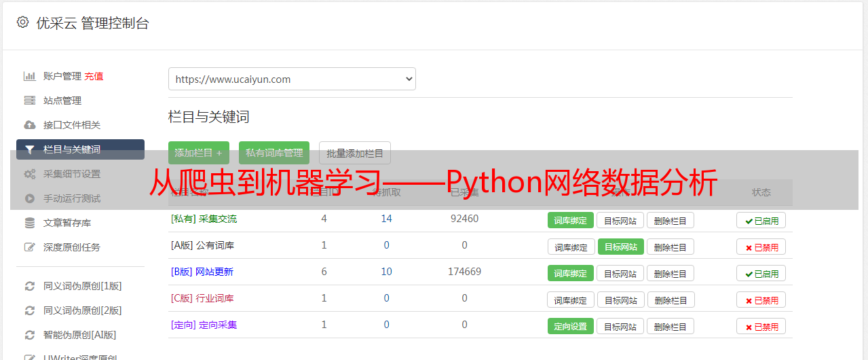Open 账户管理 via its bar chart icon
This screenshot has height=360, width=868.
point(29,76)
